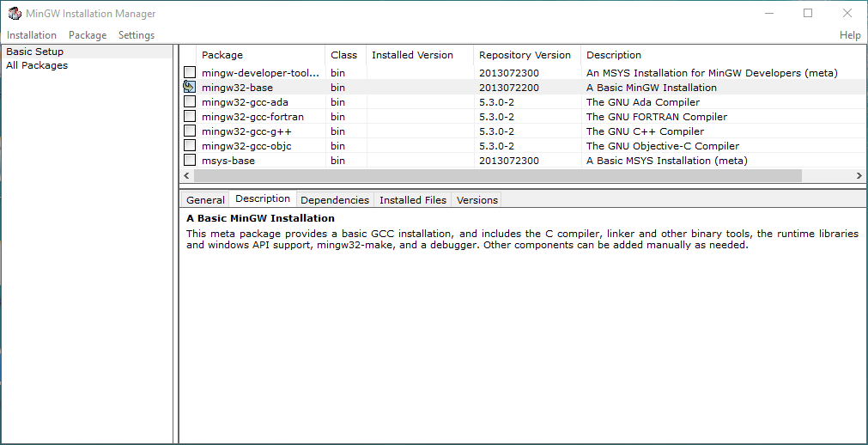
Task: Show the Installed Files tab
Action: 413,200
